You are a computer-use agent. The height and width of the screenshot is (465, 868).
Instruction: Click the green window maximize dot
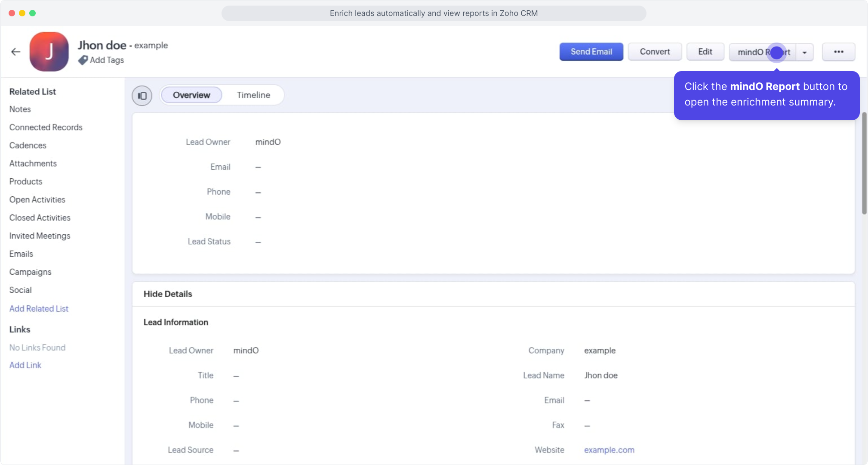click(x=33, y=13)
